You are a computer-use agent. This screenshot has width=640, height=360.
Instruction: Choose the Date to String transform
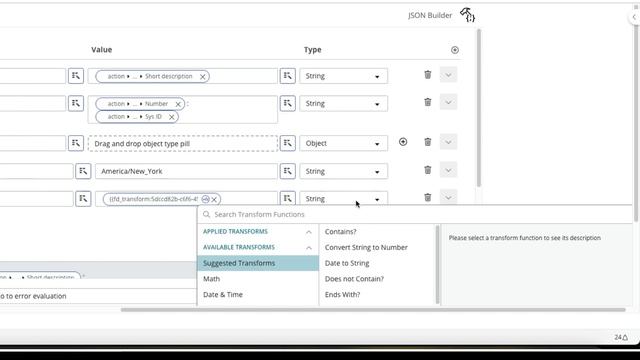coord(347,263)
